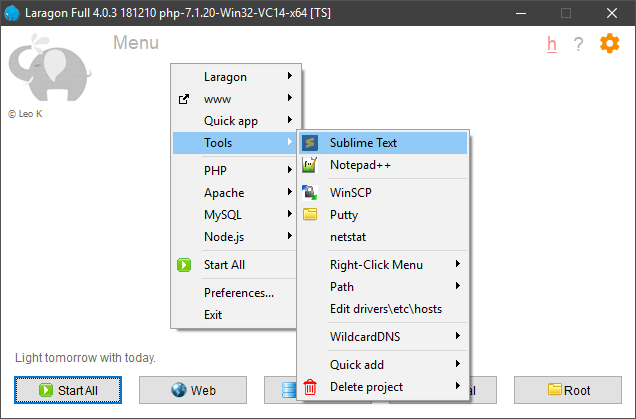
Task: Click the red trash Delete project icon
Action: click(x=310, y=386)
